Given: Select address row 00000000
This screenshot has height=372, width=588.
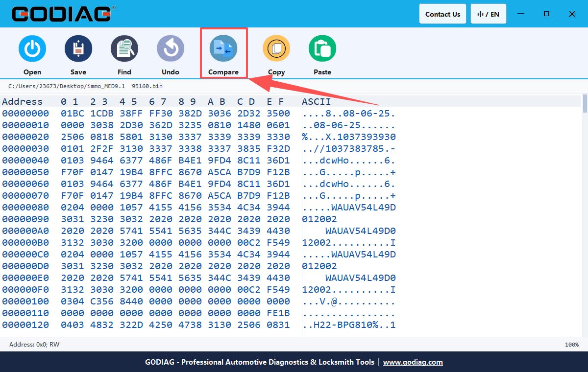Looking at the screenshot, I should pyautogui.click(x=25, y=114).
